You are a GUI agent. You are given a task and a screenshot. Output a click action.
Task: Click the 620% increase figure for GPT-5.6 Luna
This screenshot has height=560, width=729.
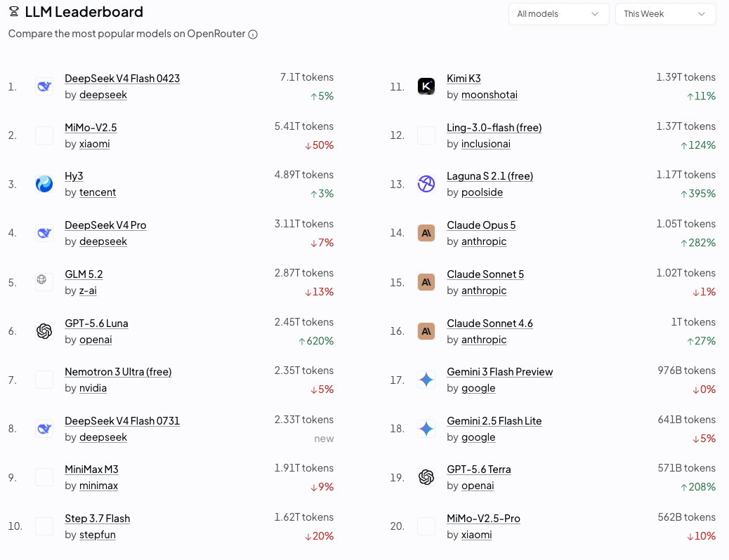[316, 341]
